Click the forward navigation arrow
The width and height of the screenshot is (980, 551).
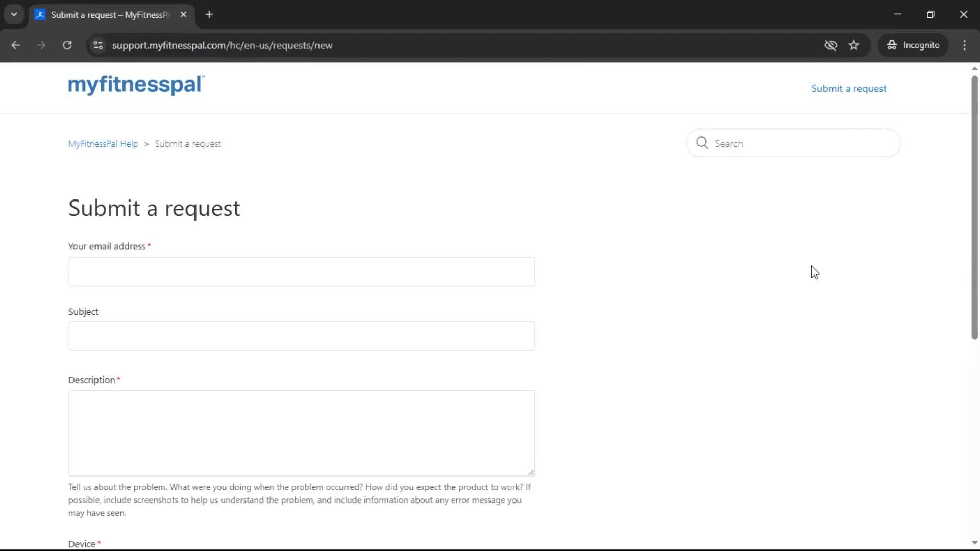click(x=41, y=45)
